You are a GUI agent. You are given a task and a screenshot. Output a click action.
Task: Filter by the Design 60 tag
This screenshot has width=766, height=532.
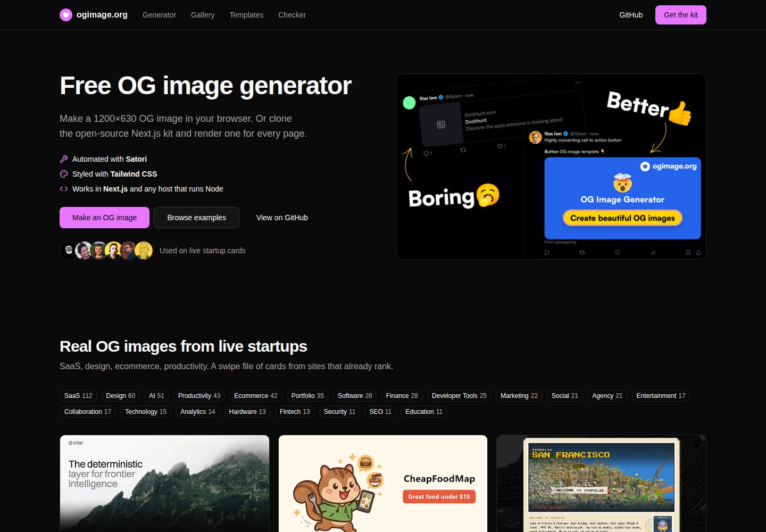pyautogui.click(x=121, y=396)
